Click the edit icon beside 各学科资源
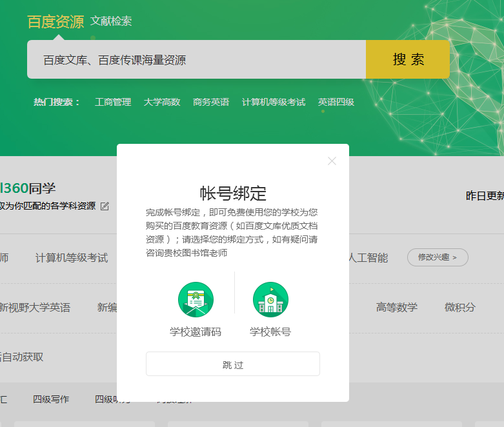The width and height of the screenshot is (504, 427). tap(105, 206)
